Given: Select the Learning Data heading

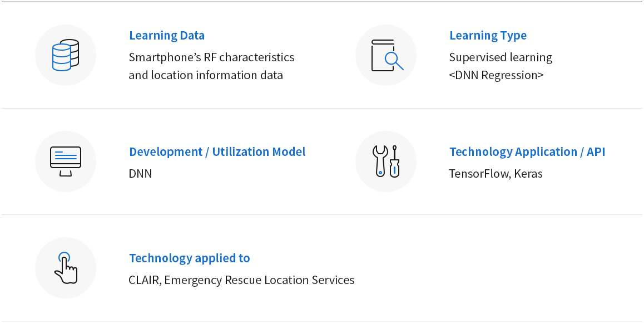Looking at the screenshot, I should coord(167,36).
